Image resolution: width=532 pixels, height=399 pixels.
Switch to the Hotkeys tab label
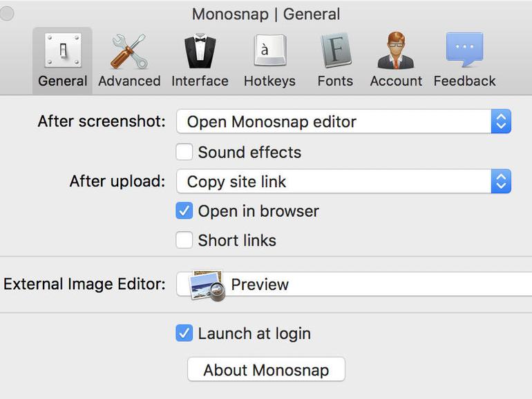tap(269, 81)
